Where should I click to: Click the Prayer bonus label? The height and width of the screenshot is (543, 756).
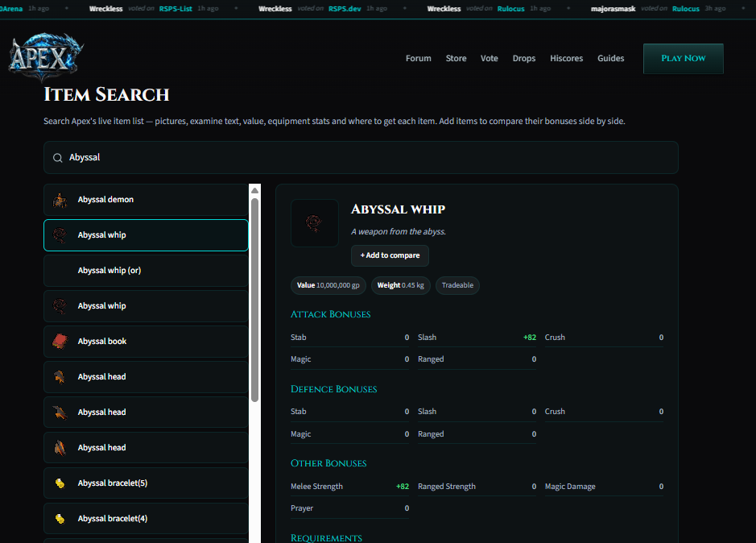click(302, 508)
